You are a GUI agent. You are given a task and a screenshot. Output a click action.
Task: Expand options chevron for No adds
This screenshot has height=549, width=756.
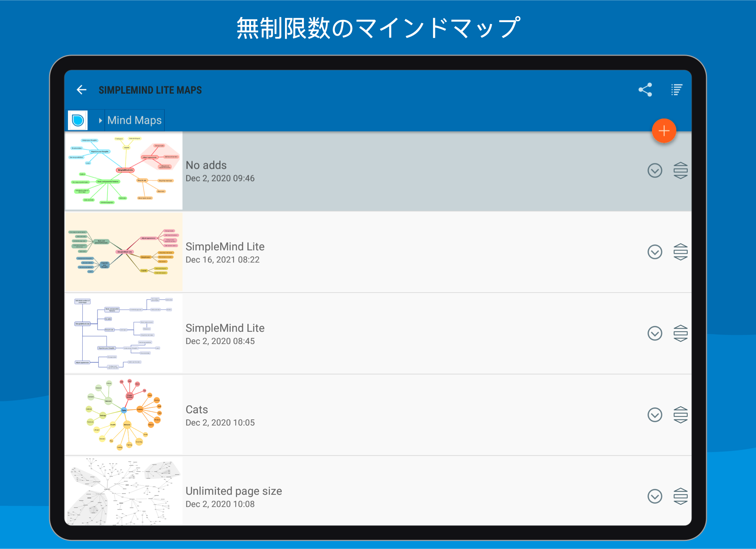click(x=655, y=170)
